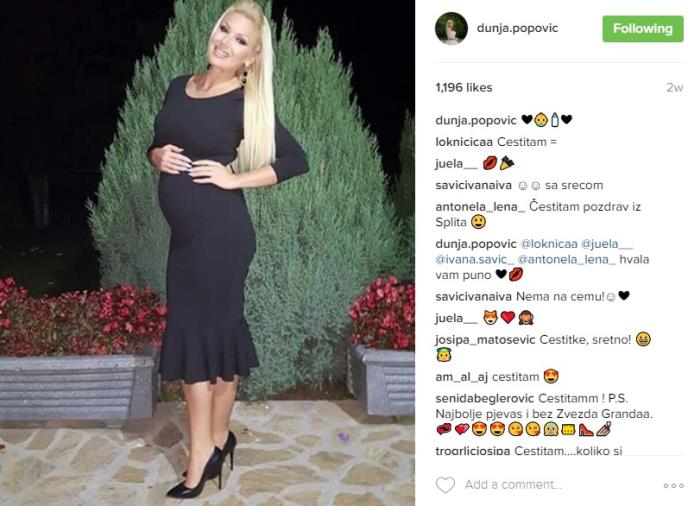Click the 2w post timestamp

tap(674, 87)
